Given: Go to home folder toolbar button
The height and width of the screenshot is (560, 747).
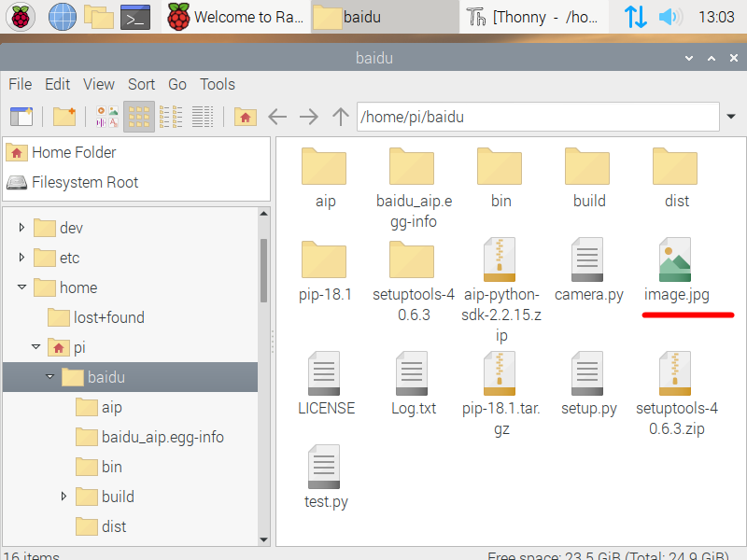Looking at the screenshot, I should 246,117.
